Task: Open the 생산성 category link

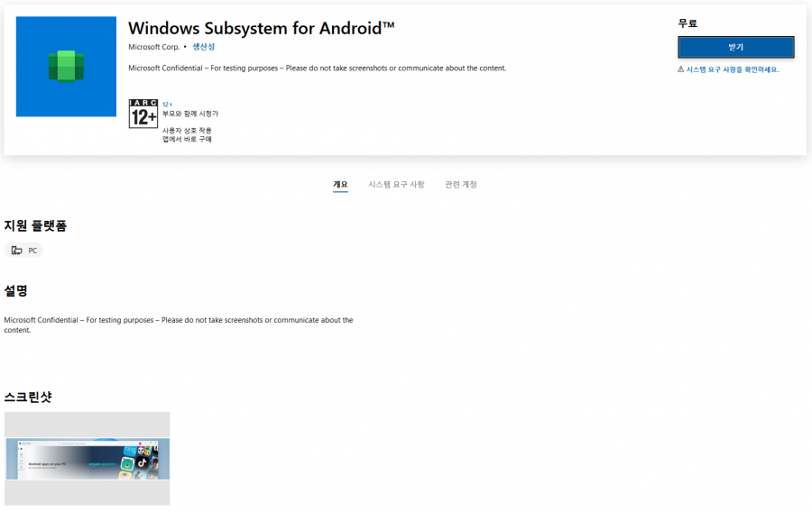Action: (x=204, y=47)
